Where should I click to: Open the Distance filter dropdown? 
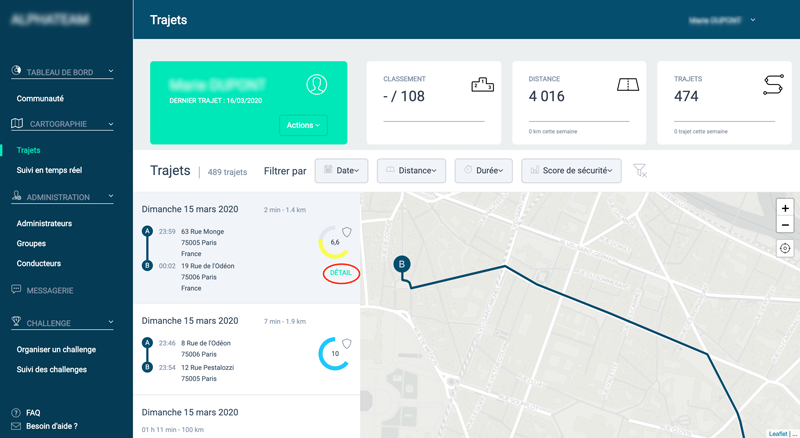[410, 171]
